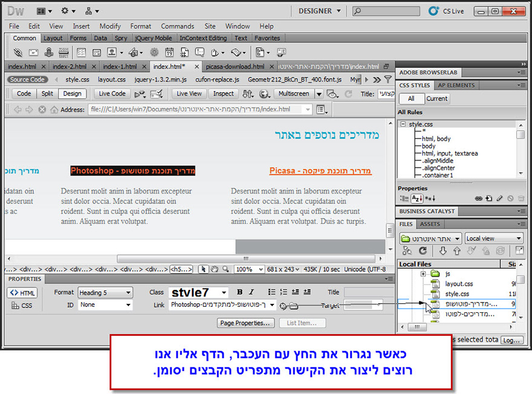
Task: Open the File Management arrows icon
Action: point(248,94)
